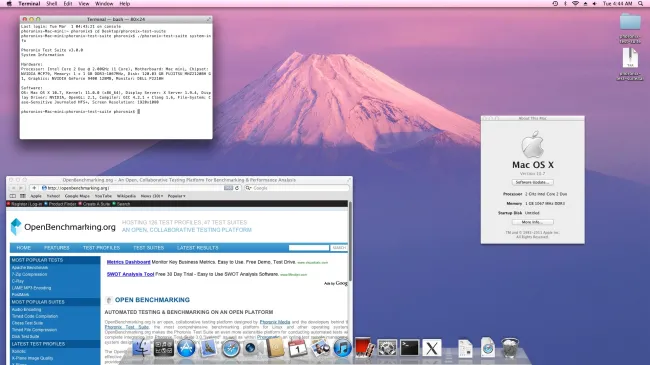Open FEATURES in site navigation bar
Viewport: 650px width, 365px height.
[57, 248]
